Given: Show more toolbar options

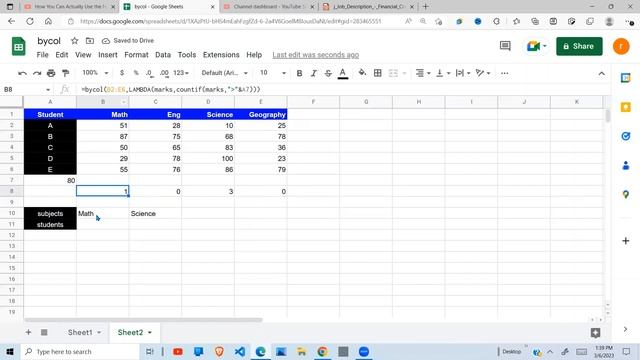Looking at the screenshot, I should [504, 73].
